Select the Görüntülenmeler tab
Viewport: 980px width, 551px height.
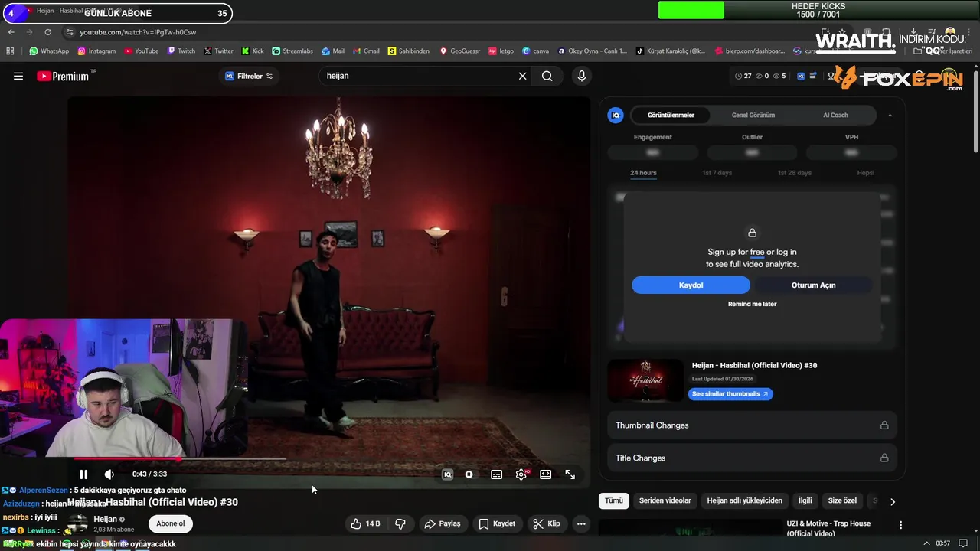pyautogui.click(x=671, y=115)
